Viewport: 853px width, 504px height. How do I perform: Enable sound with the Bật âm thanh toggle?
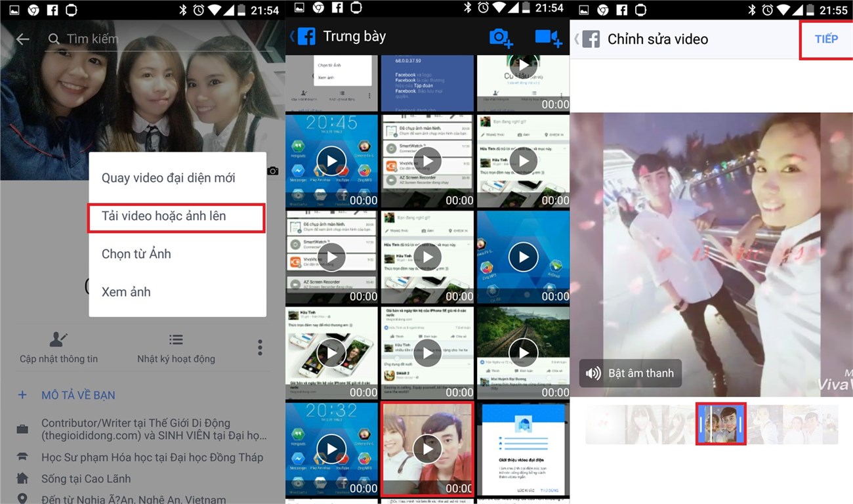630,373
